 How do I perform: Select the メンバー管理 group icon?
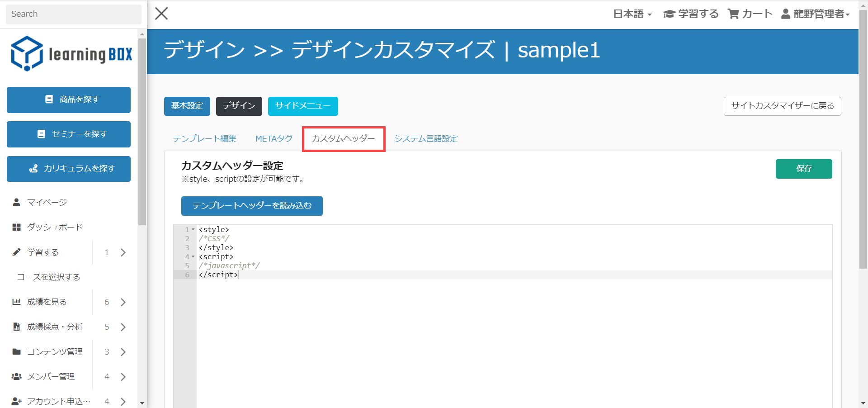[x=17, y=376]
